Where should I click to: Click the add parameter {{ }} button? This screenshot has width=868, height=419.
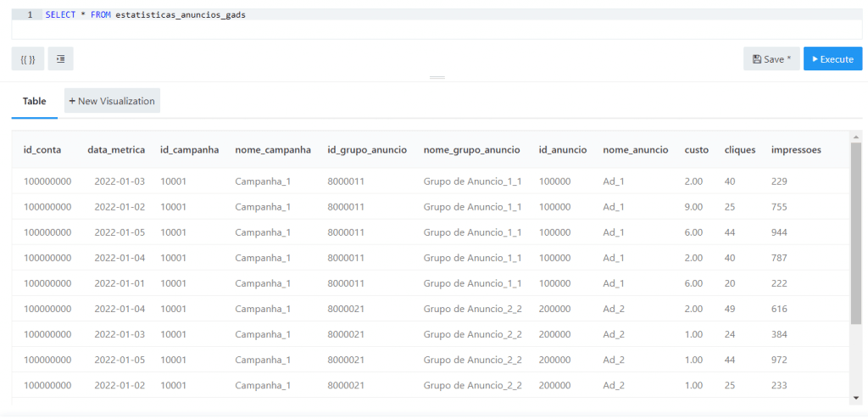[28, 59]
